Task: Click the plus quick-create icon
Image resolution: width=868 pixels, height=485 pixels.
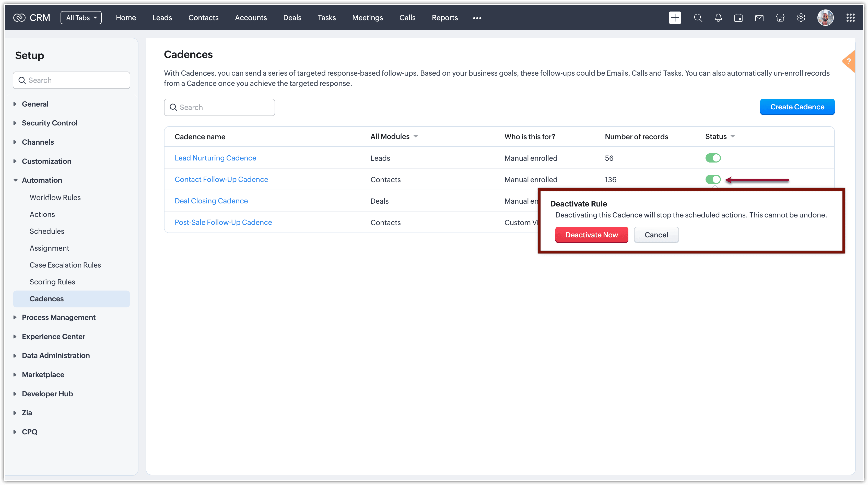Action: coord(675,18)
